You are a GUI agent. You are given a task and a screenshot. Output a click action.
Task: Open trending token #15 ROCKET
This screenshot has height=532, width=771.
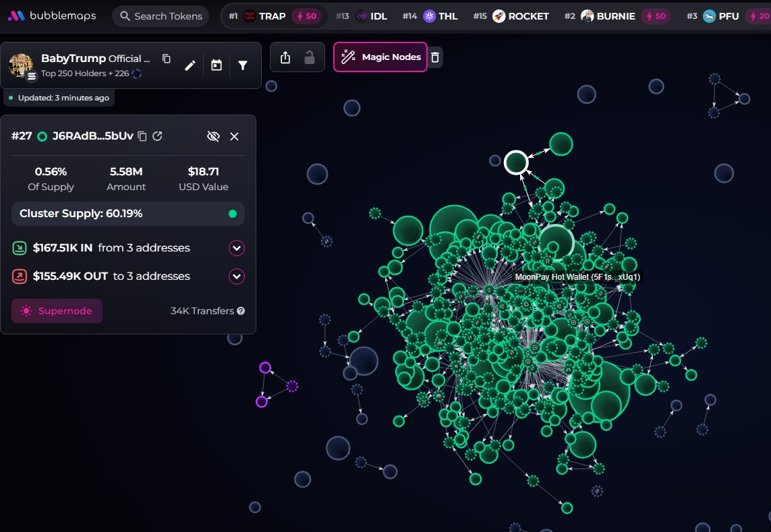pos(511,16)
